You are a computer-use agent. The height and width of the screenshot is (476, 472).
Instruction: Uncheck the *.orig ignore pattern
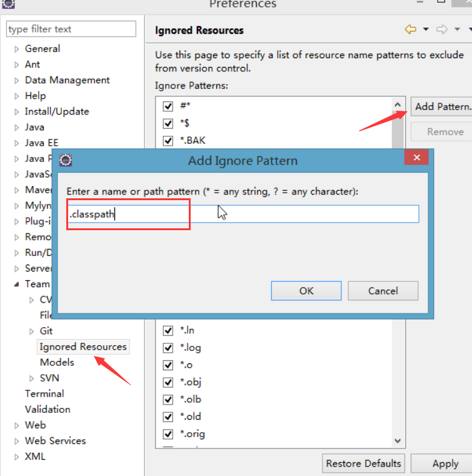[168, 434]
